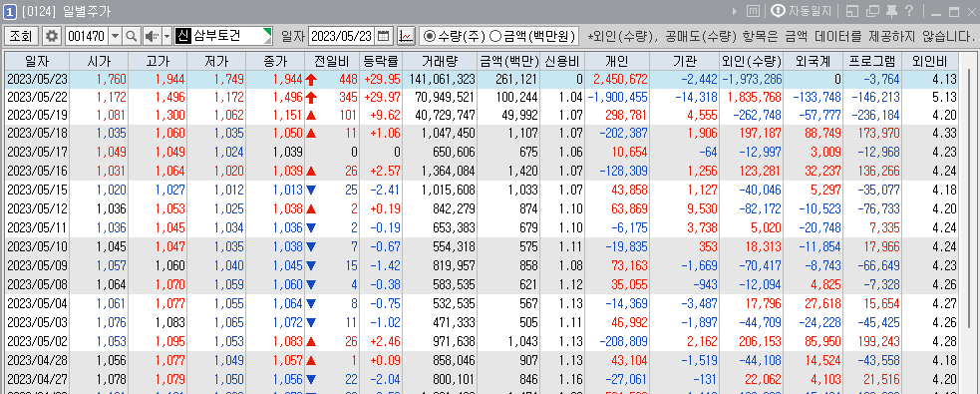Click the 외국계 column header
This screenshot has width=980, height=394.
pos(814,61)
